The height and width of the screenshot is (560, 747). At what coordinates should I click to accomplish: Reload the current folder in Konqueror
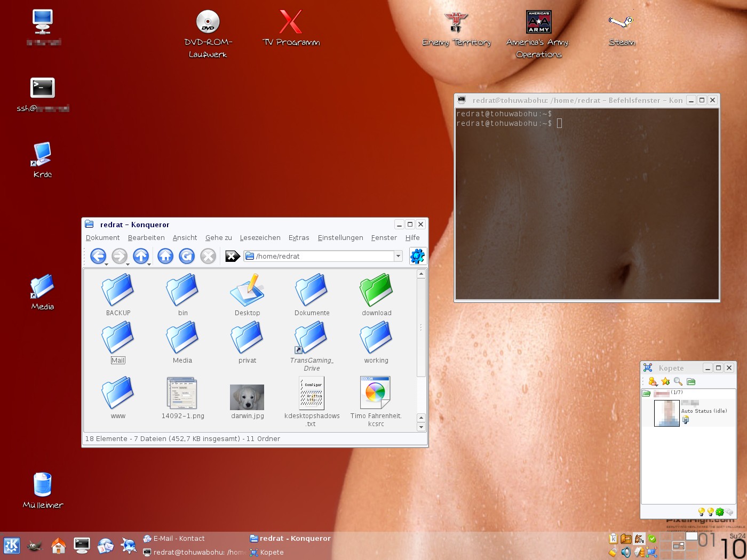186,257
